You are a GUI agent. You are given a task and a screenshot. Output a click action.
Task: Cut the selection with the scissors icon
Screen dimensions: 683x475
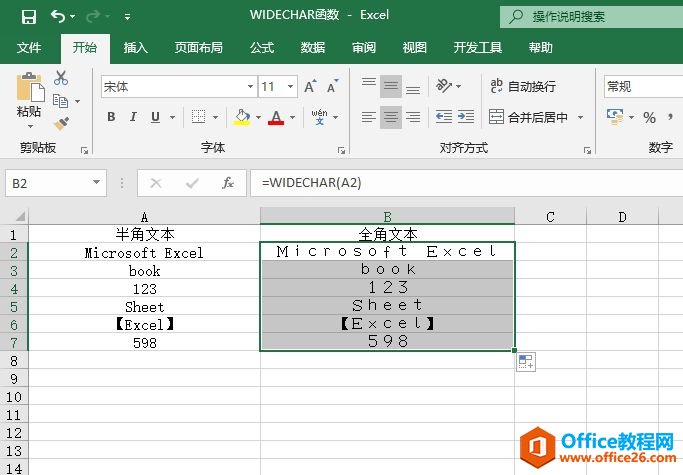pos(61,78)
